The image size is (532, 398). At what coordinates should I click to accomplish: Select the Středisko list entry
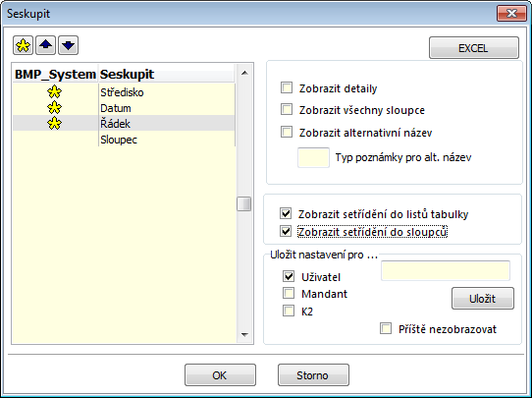click(124, 92)
